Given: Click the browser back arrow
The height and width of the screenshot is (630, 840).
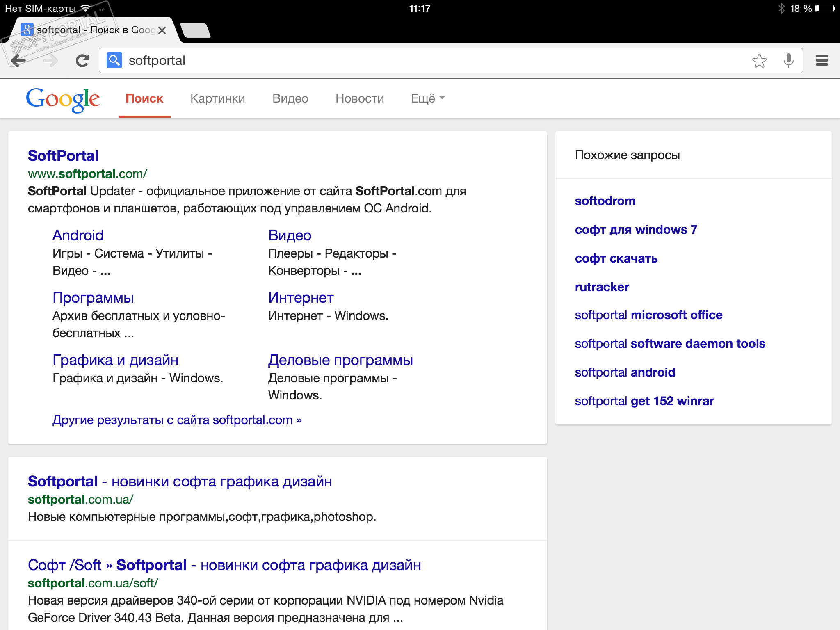Looking at the screenshot, I should (18, 61).
